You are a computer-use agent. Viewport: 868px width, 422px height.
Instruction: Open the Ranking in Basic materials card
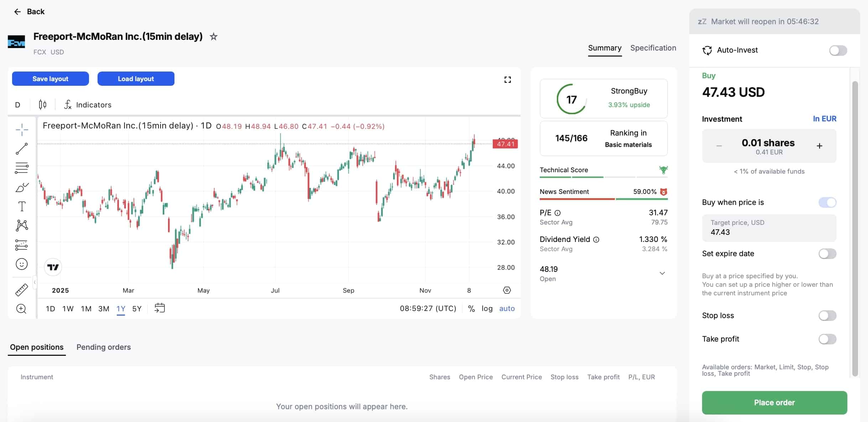(603, 138)
